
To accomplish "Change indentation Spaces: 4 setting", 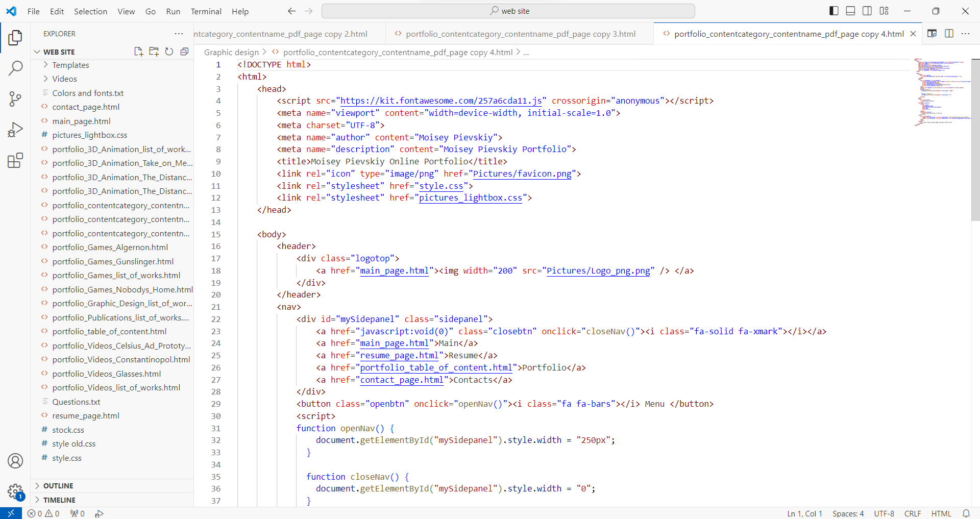I will point(848,513).
